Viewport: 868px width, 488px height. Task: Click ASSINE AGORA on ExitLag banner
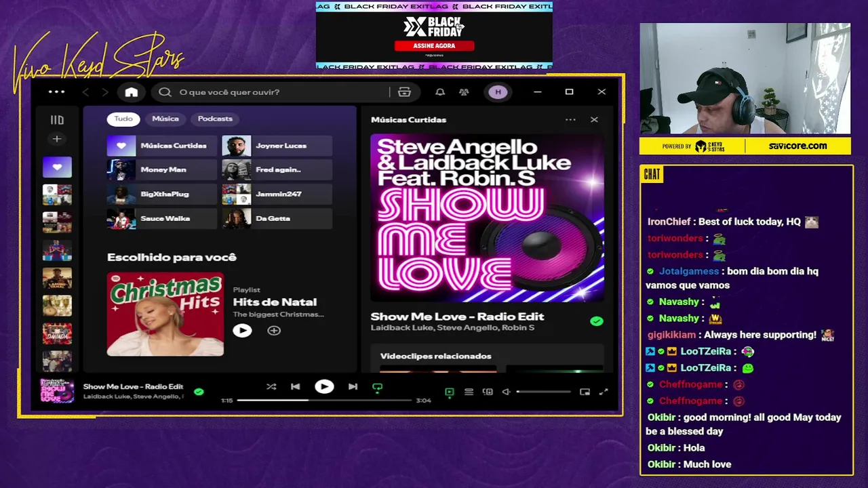434,45
